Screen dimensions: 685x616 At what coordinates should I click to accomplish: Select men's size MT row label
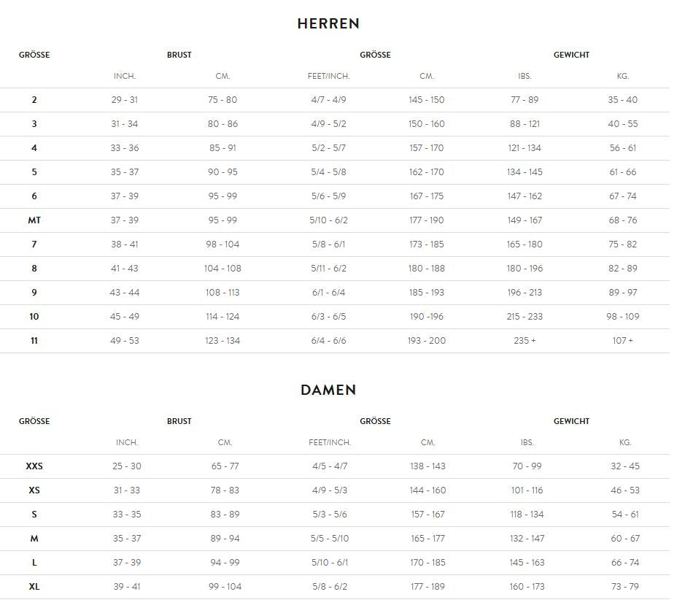pyautogui.click(x=34, y=220)
